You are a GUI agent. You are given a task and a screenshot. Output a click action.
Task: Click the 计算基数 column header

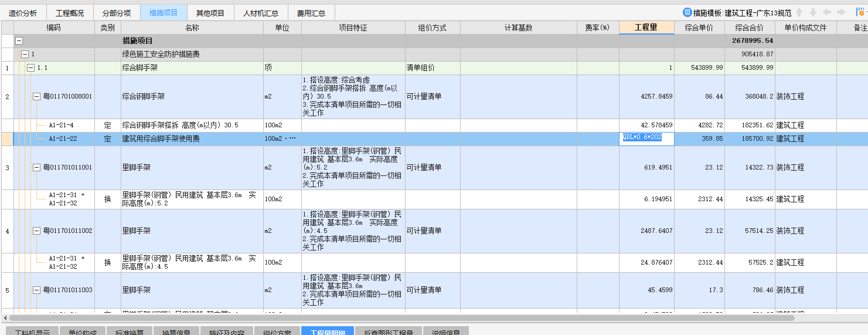click(519, 28)
